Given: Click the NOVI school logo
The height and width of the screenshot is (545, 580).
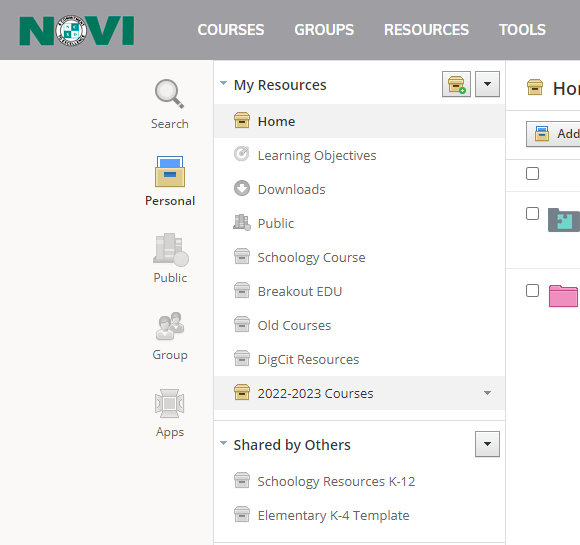Looking at the screenshot, I should pyautogui.click(x=77, y=30).
